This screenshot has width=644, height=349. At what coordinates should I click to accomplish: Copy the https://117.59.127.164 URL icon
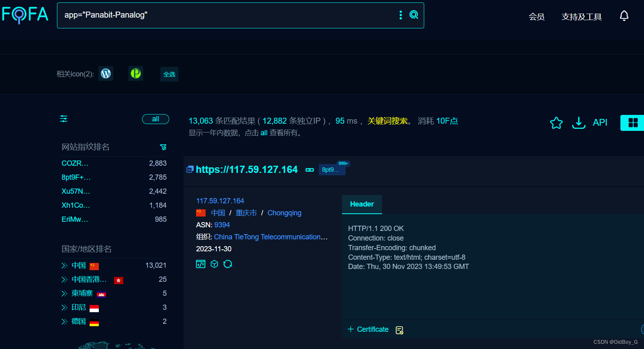(190, 170)
